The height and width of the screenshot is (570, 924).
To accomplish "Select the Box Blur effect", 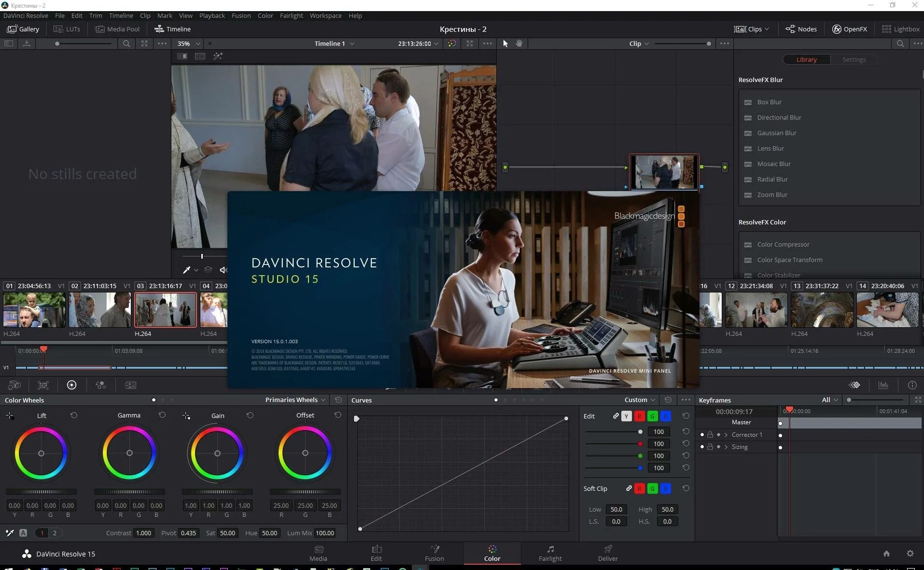I will (x=769, y=102).
